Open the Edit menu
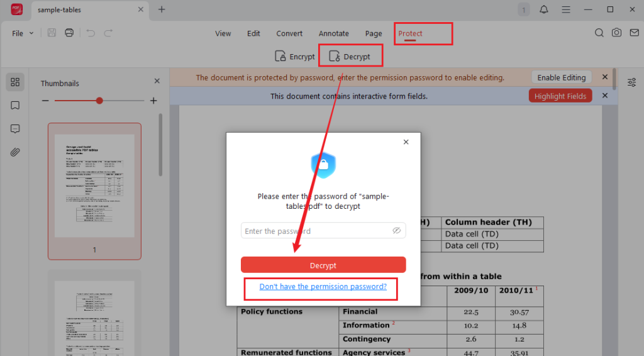Screen dimensions: 644x356 (253, 33)
